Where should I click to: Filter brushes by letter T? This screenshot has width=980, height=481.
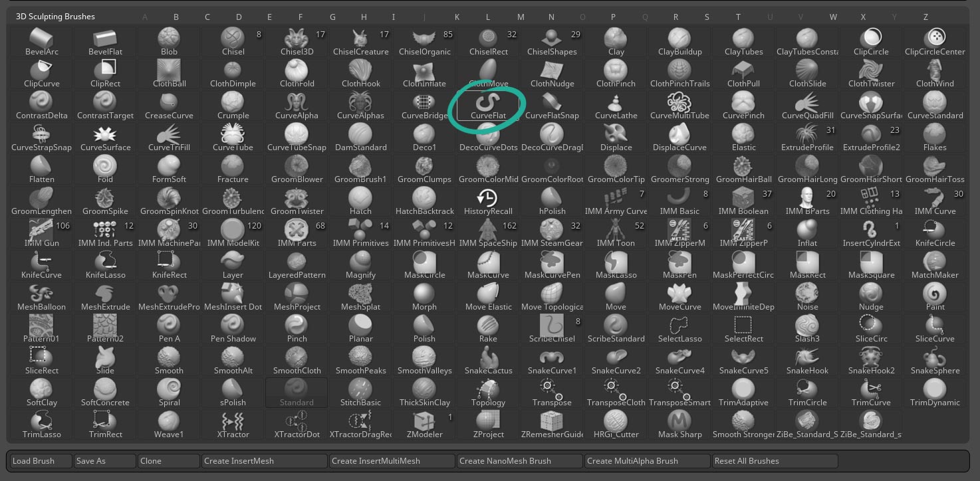point(738,17)
